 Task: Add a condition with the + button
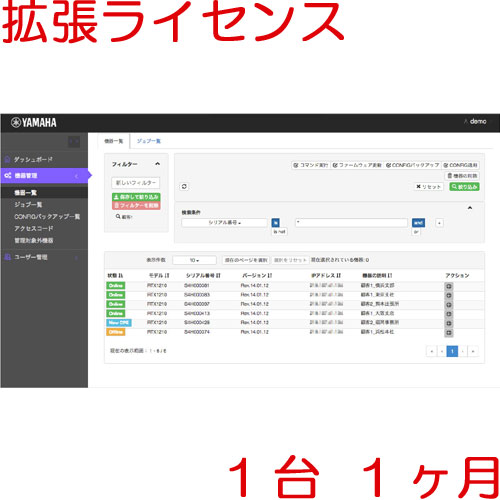point(439,223)
